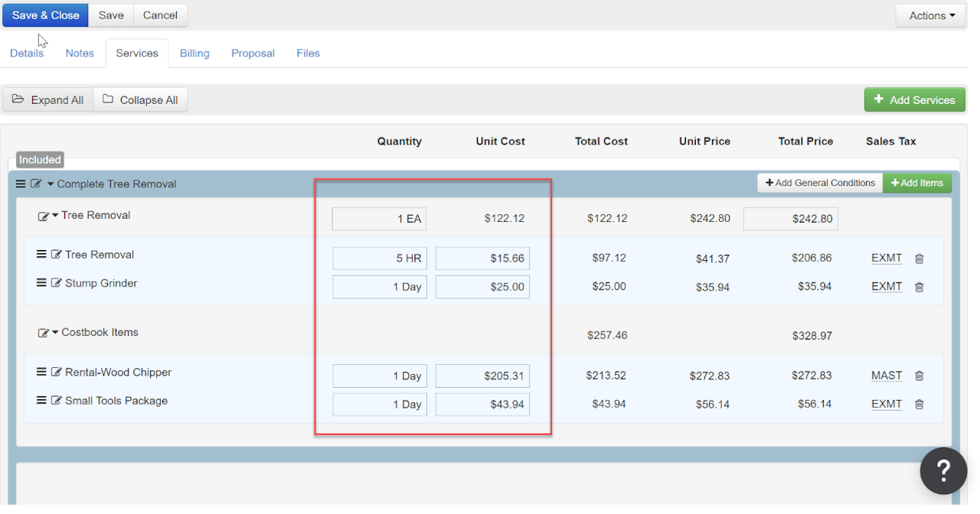
Task: Edit the Complete Tree Removal group icon
Action: [36, 184]
